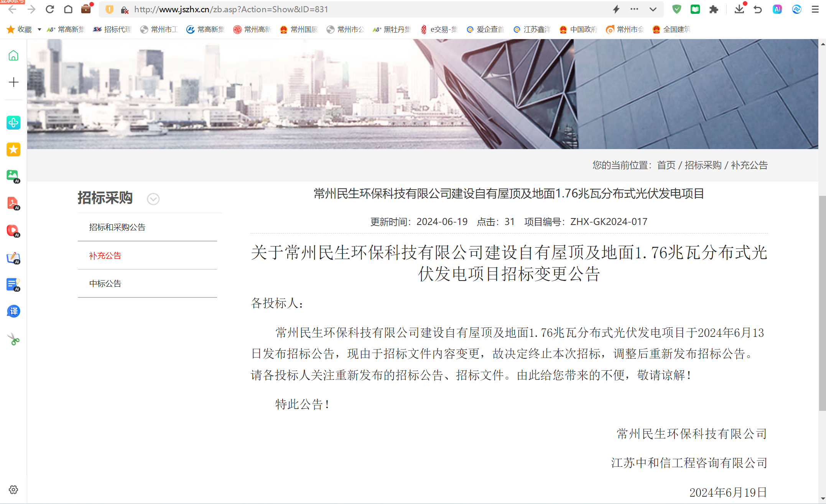
Task: Click the insecure connection lock icon
Action: tap(124, 10)
